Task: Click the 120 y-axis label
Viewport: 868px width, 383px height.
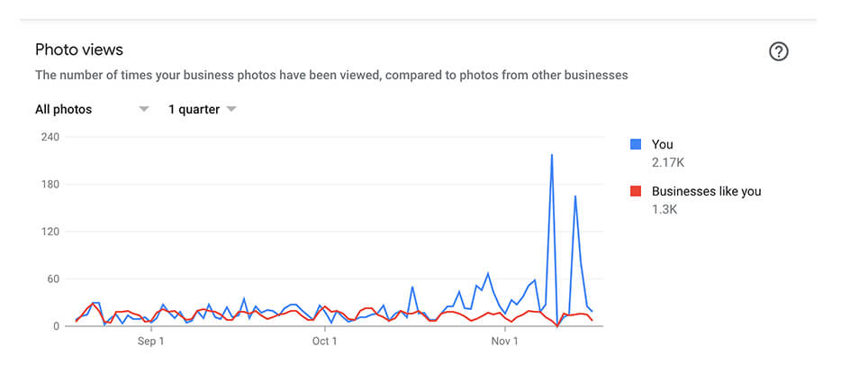Action: pos(50,232)
